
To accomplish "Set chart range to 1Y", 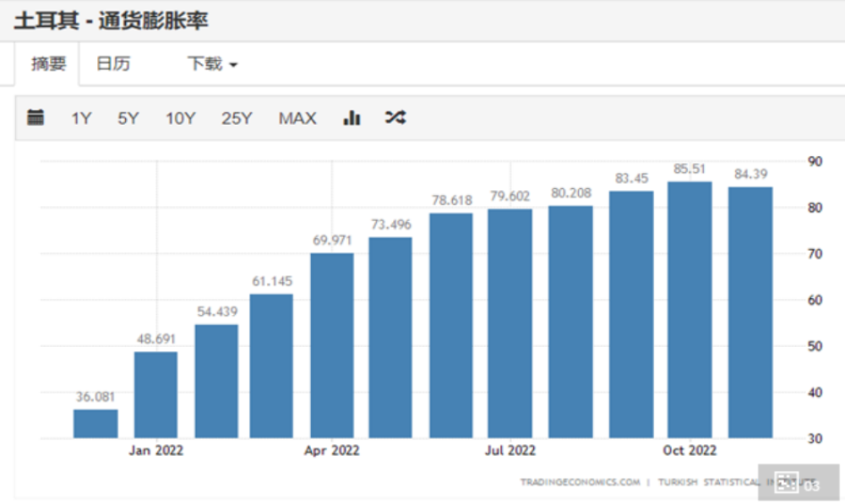I will point(81,118).
